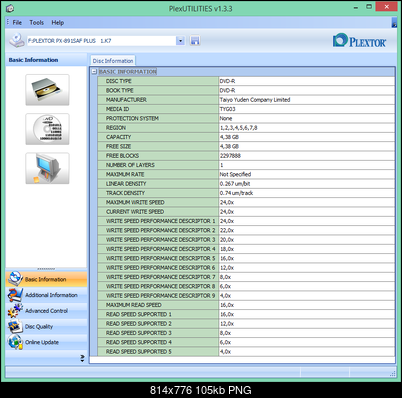Image resolution: width=402 pixels, height=398 pixels.
Task: Click the Basic Information disc icon in navigation
Action: coord(15,279)
